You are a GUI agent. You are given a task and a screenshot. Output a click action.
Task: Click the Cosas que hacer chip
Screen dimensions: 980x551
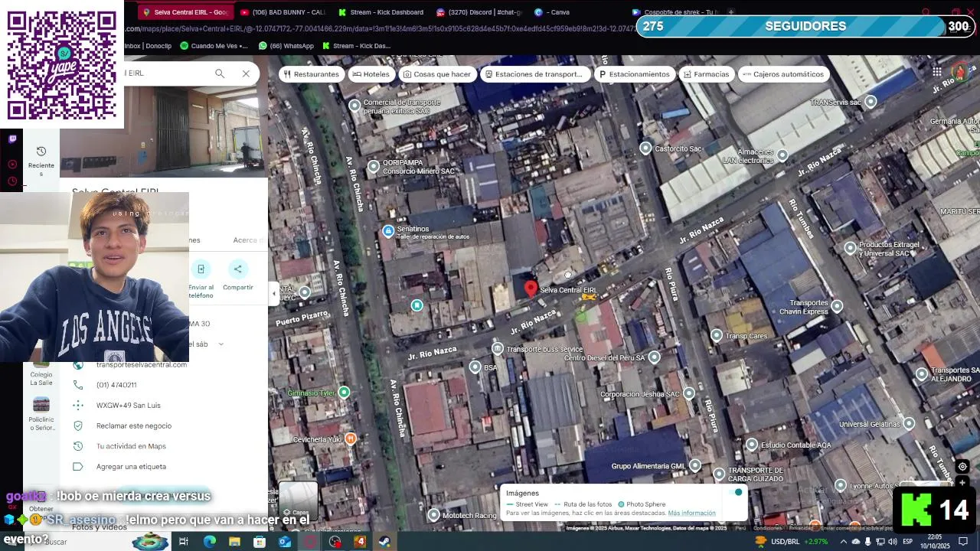point(437,74)
